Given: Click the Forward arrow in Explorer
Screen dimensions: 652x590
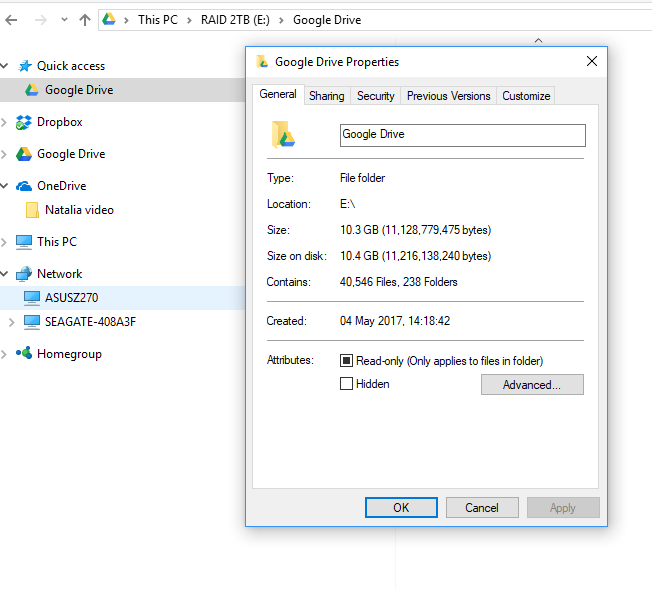Looking at the screenshot, I should [40, 20].
